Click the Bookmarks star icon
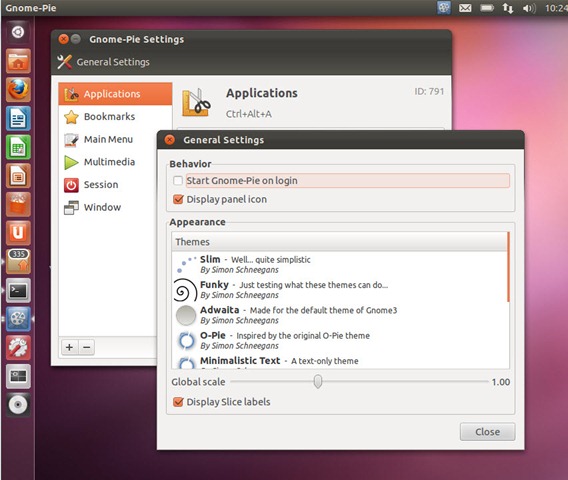The image size is (568, 480). (71, 117)
